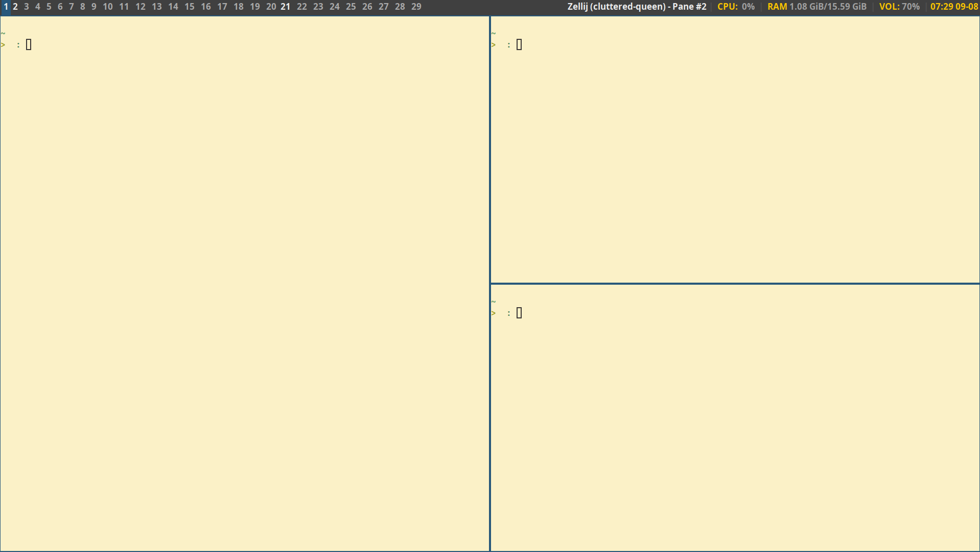Switch to workspace 4
Image resolution: width=980 pixels, height=552 pixels.
38,7
